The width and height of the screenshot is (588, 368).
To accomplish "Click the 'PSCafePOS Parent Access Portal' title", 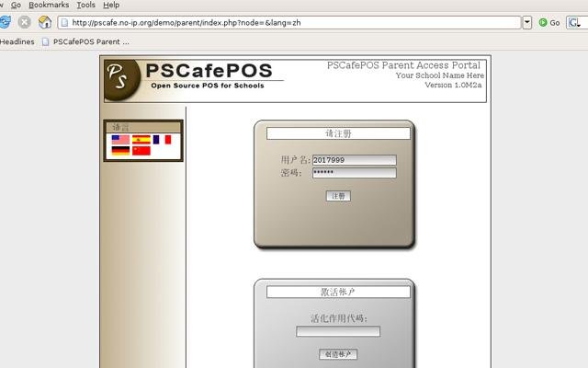I will [x=403, y=65].
